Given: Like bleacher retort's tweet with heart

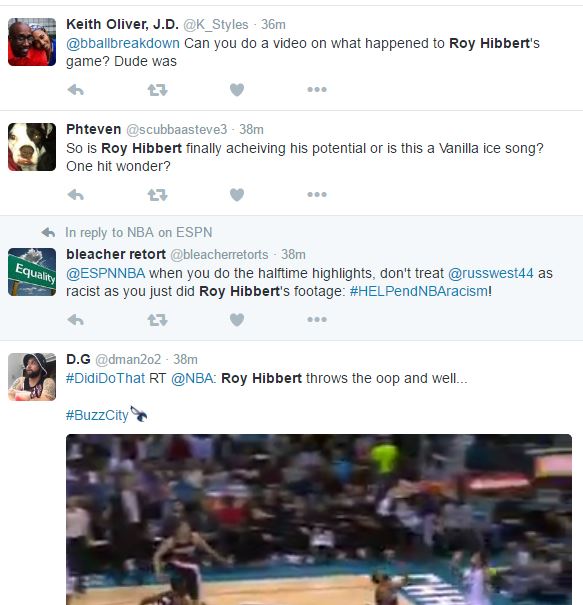Looking at the screenshot, I should coord(237,320).
